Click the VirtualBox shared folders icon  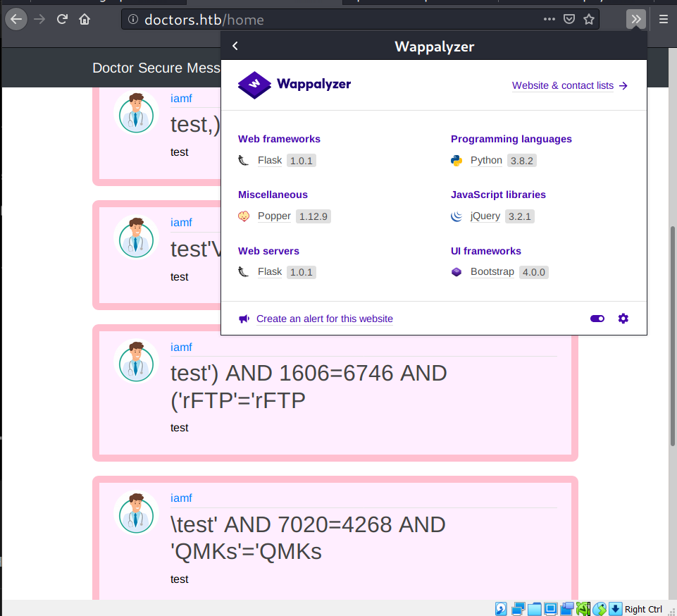click(x=535, y=609)
